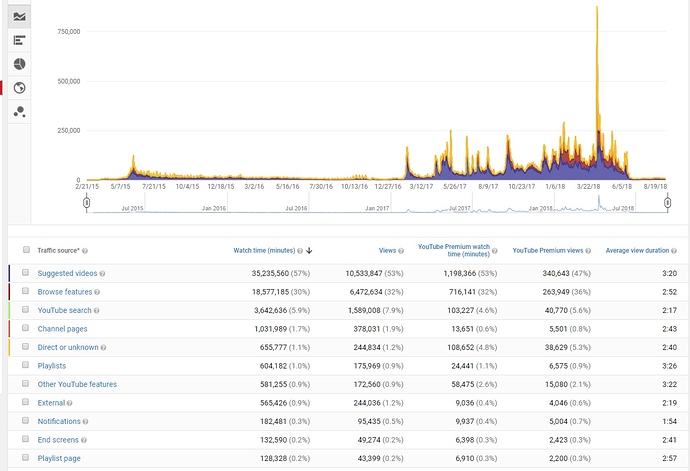Image resolution: width=690 pixels, height=471 pixels.
Task: Click help icon by YouTube Premium watch time
Action: coord(495,251)
